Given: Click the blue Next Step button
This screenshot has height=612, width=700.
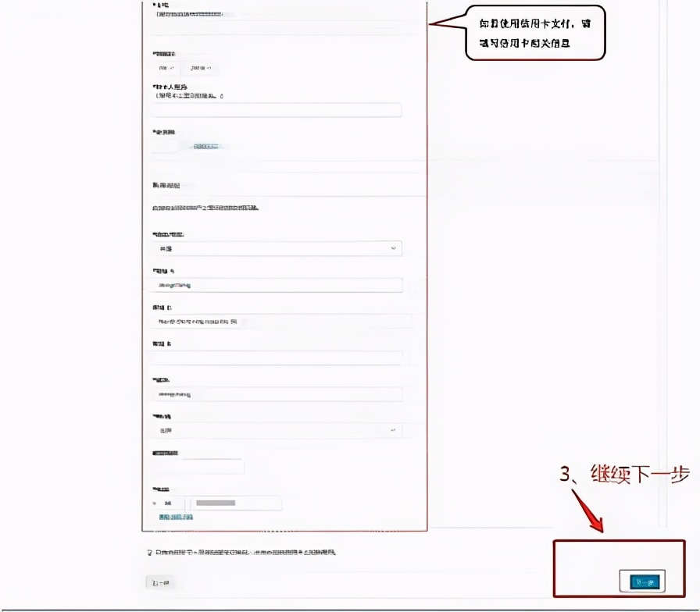Looking at the screenshot, I should [644, 582].
